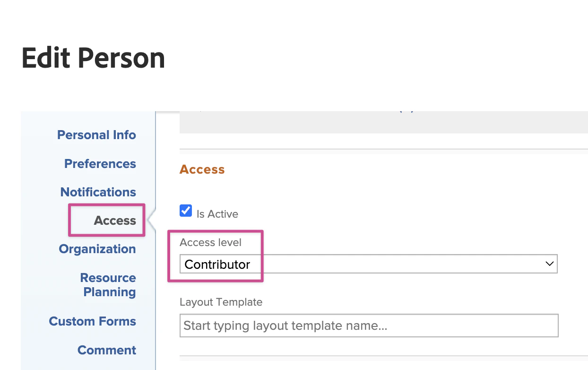The width and height of the screenshot is (588, 370).
Task: Click the Access level label
Action: [x=210, y=242]
